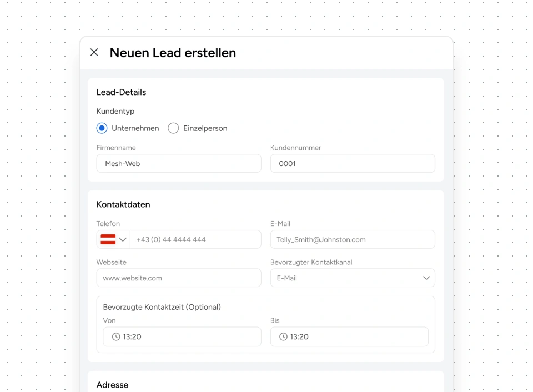The image size is (533, 392).
Task: Click the Bevorzugte Kontaktzeit (Optional) label
Action: tap(162, 307)
